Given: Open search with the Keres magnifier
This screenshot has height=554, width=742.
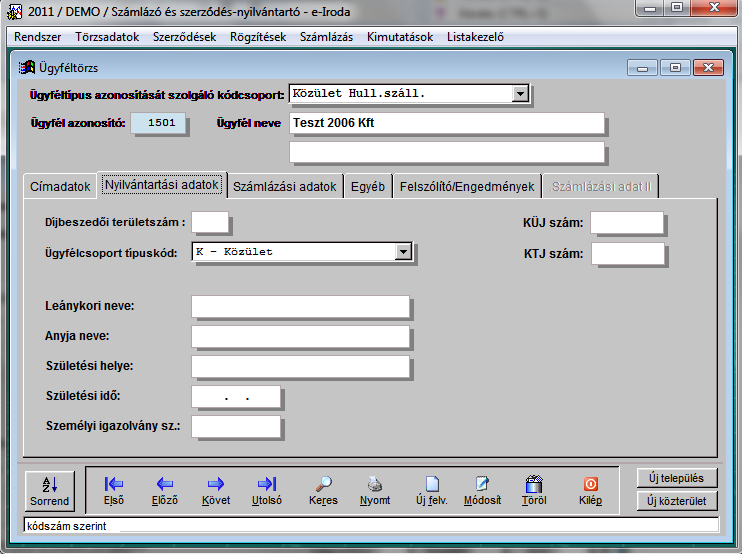Looking at the screenshot, I should [x=323, y=489].
